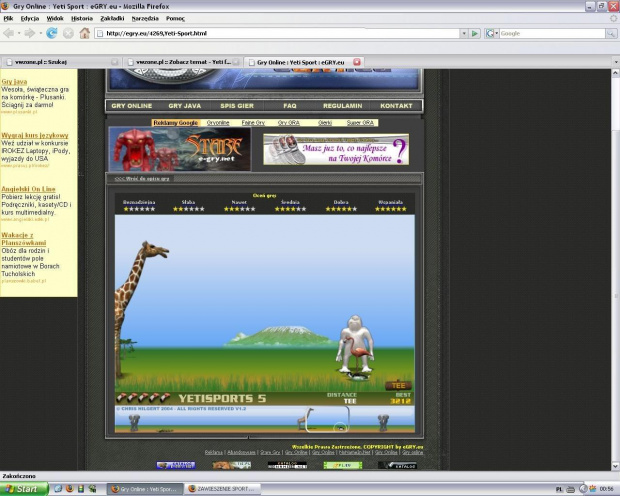Follow the Super GRA ad link
Screen dimensions: 620x496
tap(360, 123)
